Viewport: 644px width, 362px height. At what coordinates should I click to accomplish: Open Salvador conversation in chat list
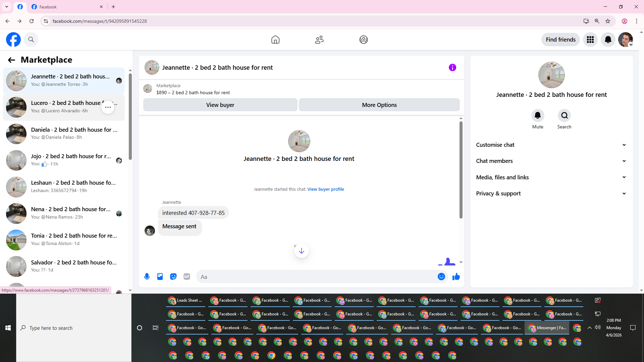coord(64,266)
